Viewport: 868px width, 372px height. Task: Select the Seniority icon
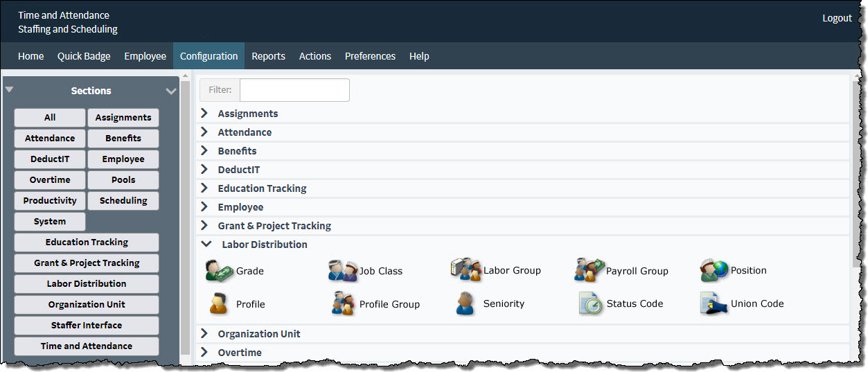(x=466, y=303)
